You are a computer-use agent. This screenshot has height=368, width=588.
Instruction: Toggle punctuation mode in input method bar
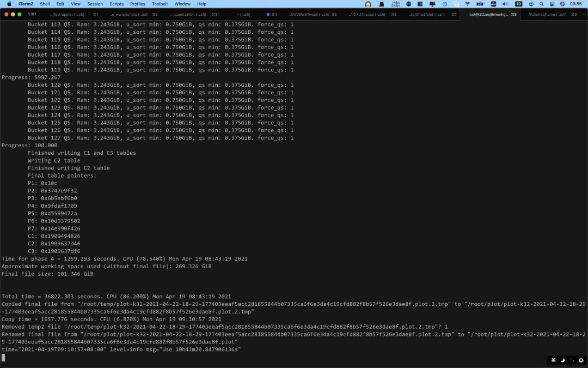click(572, 360)
